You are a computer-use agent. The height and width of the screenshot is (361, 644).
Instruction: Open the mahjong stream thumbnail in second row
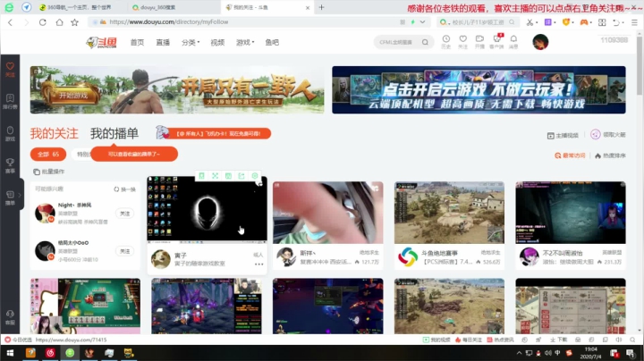(85, 306)
